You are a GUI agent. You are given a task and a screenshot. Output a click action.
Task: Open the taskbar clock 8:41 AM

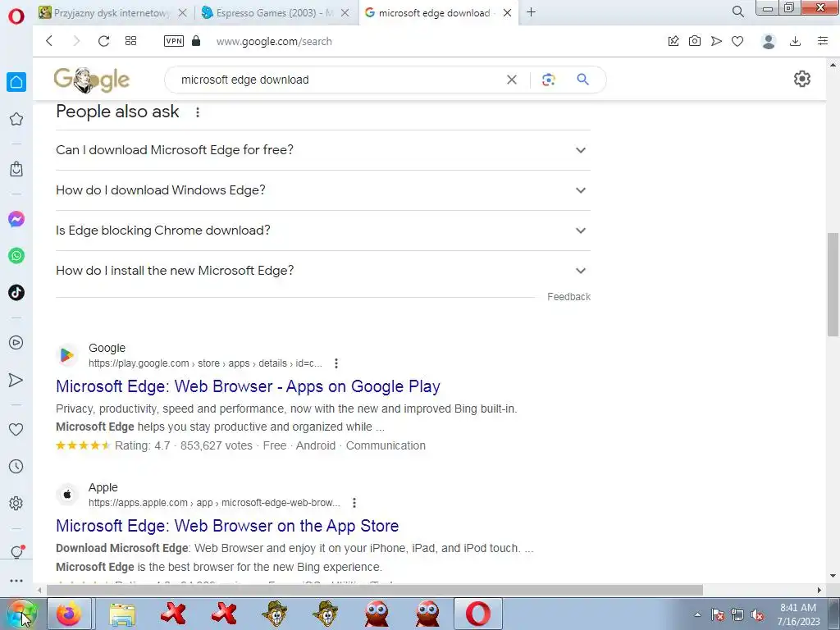(x=798, y=614)
